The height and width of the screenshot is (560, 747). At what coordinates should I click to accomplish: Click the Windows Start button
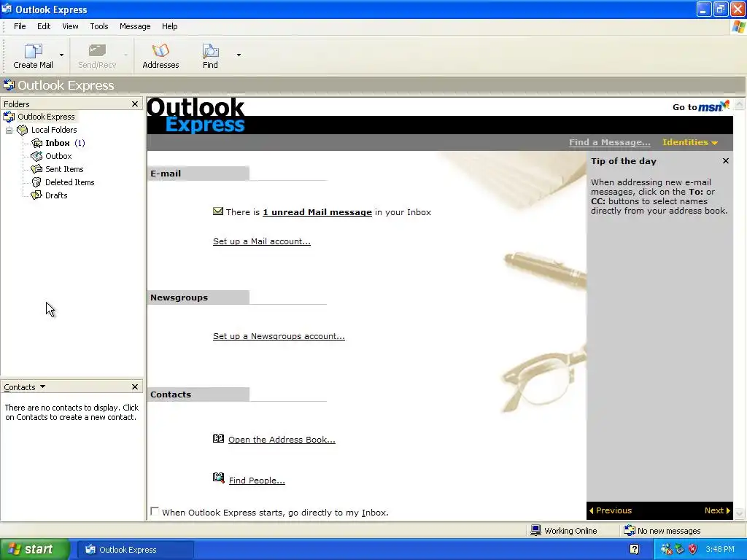pyautogui.click(x=35, y=550)
